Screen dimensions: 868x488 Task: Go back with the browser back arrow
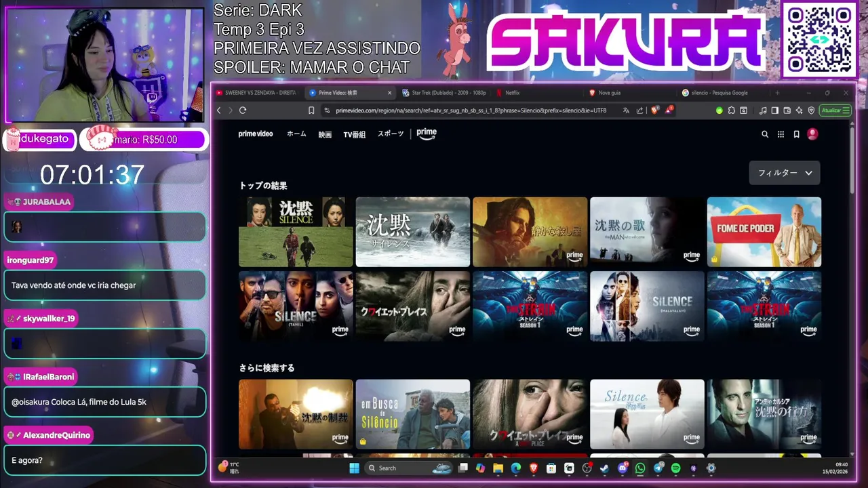pyautogui.click(x=219, y=110)
